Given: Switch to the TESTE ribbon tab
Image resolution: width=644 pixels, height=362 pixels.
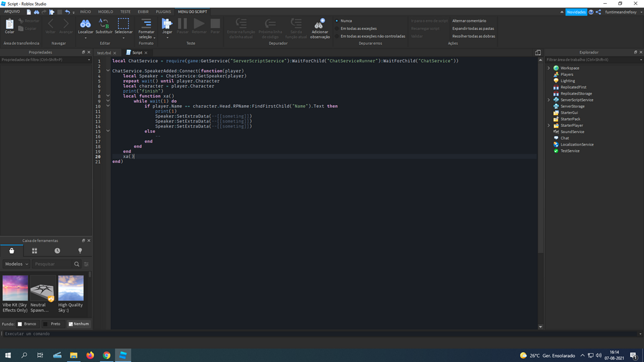Looking at the screenshot, I should (x=125, y=12).
